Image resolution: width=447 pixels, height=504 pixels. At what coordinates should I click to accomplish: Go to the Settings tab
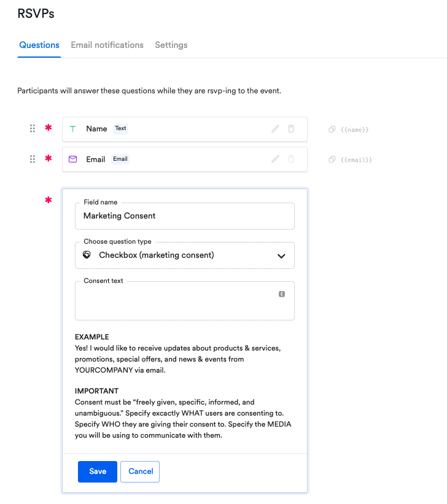[171, 45]
